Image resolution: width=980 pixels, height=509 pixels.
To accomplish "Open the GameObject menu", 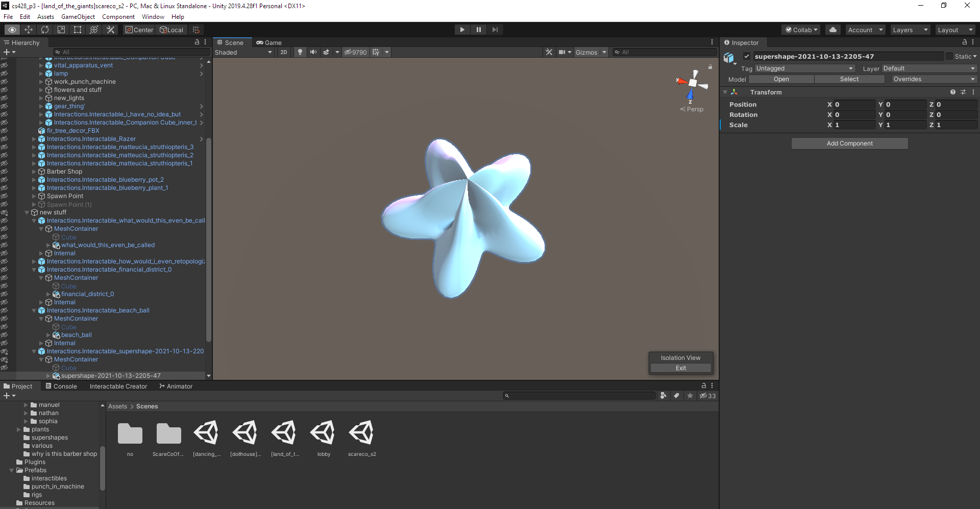I will [78, 17].
